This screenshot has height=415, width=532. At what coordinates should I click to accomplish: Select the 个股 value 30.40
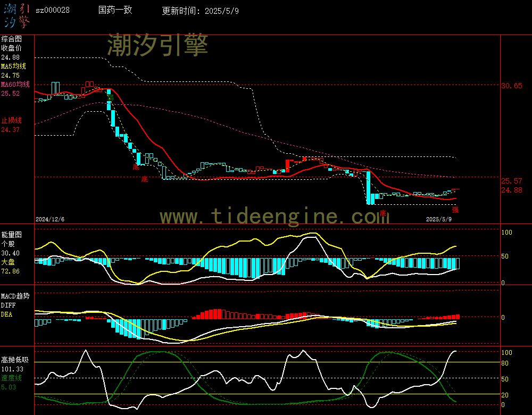pos(11,253)
